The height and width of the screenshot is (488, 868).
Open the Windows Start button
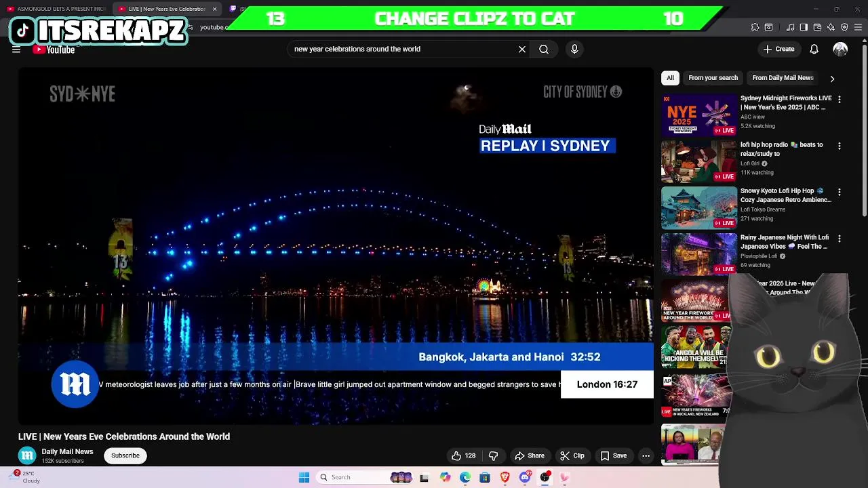(304, 477)
